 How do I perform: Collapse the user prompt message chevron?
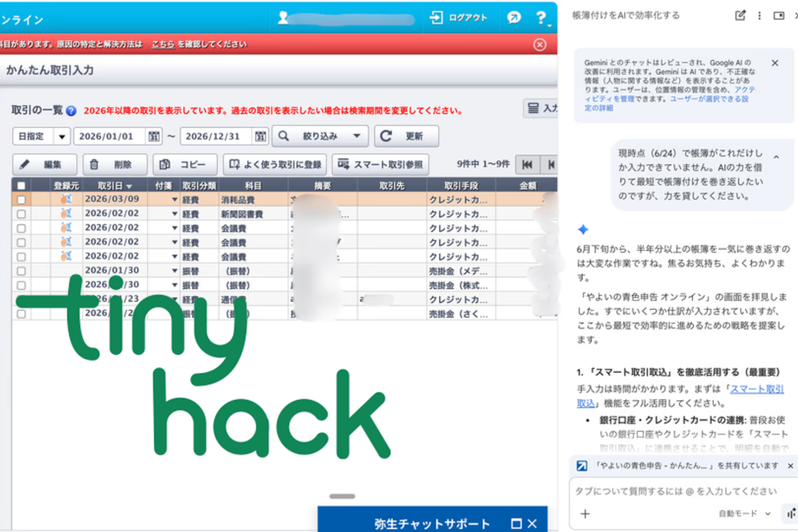click(776, 157)
